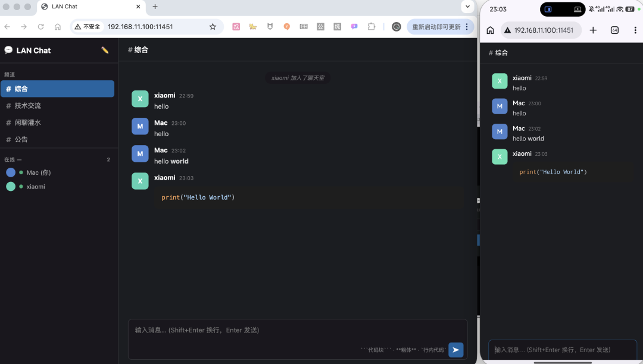Click the phone browser home icon
This screenshot has width=643, height=364.
click(x=490, y=30)
